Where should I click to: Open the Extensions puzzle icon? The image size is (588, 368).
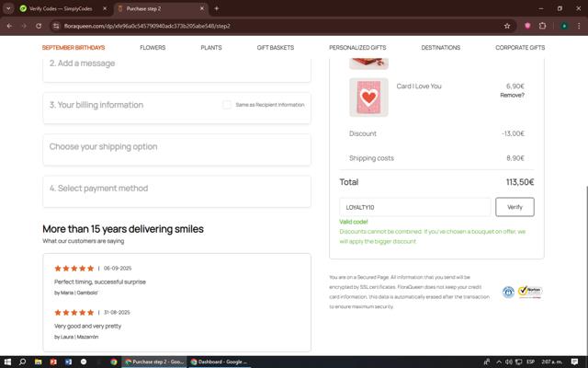click(542, 26)
